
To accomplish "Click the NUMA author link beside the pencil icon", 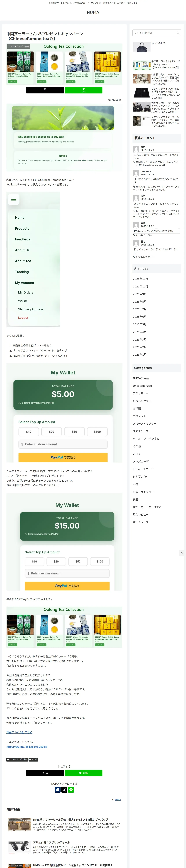I will 117,799.
